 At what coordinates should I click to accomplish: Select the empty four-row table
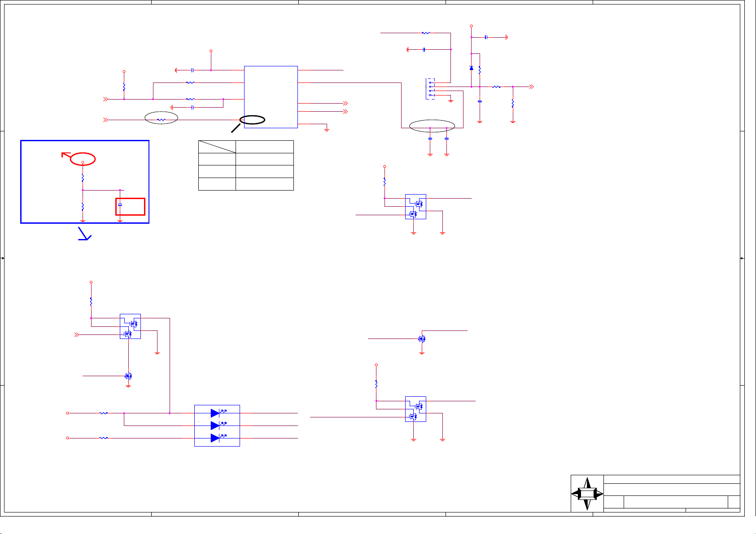point(246,165)
